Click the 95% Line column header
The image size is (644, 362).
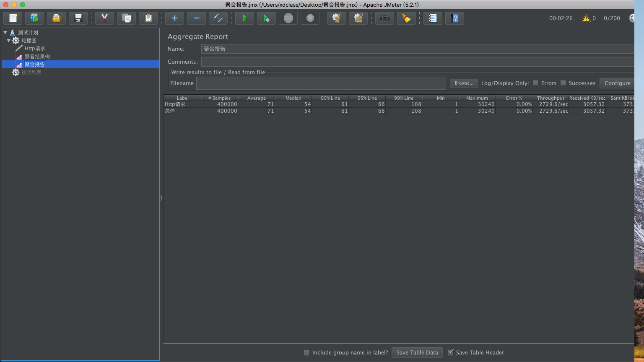click(367, 98)
